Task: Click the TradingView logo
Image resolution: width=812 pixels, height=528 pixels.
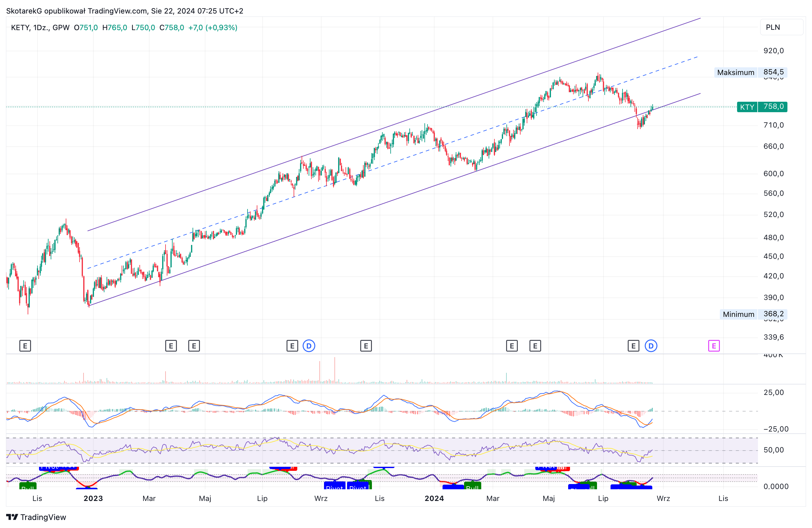Action: tap(36, 517)
